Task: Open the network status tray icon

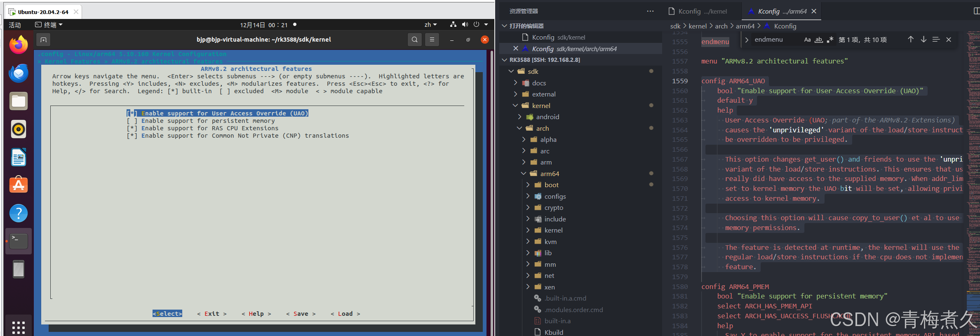Action: (453, 25)
